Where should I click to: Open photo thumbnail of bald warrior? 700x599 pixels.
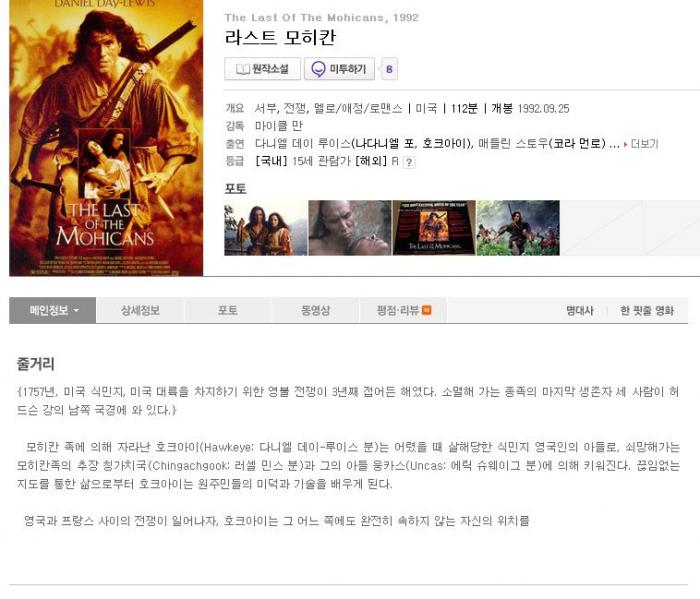(350, 228)
